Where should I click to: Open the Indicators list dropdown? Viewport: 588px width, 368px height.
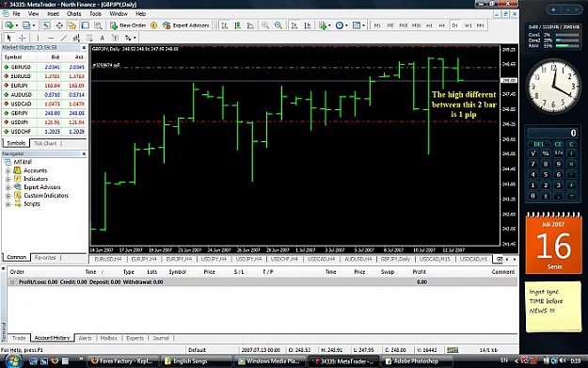tap(325, 25)
